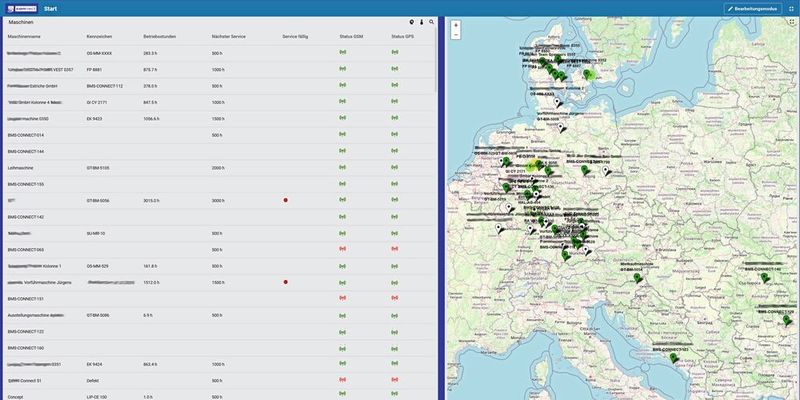
Task: Click the Start title in the top bar
Action: pos(51,9)
